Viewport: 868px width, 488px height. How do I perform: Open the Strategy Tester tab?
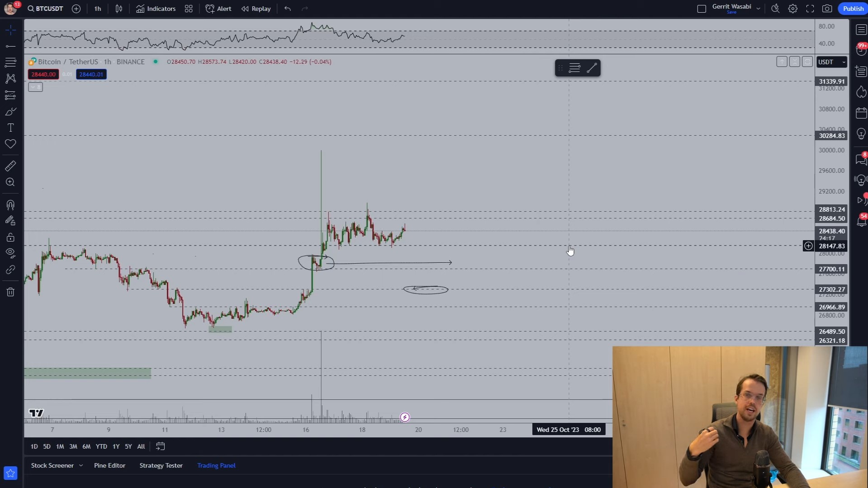161,465
